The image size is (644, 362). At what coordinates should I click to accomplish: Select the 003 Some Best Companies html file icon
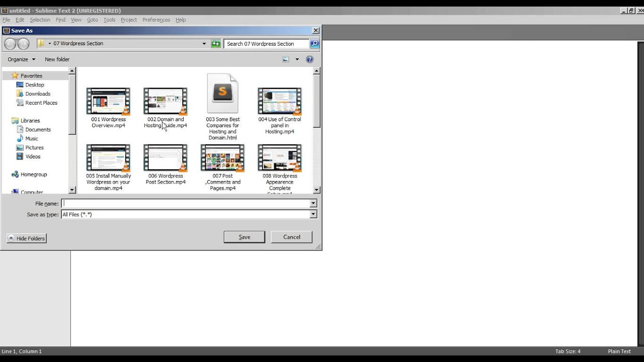click(222, 94)
